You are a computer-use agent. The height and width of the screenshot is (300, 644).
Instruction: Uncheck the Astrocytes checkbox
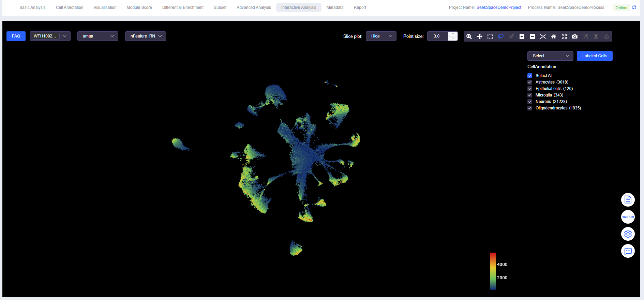(x=530, y=82)
